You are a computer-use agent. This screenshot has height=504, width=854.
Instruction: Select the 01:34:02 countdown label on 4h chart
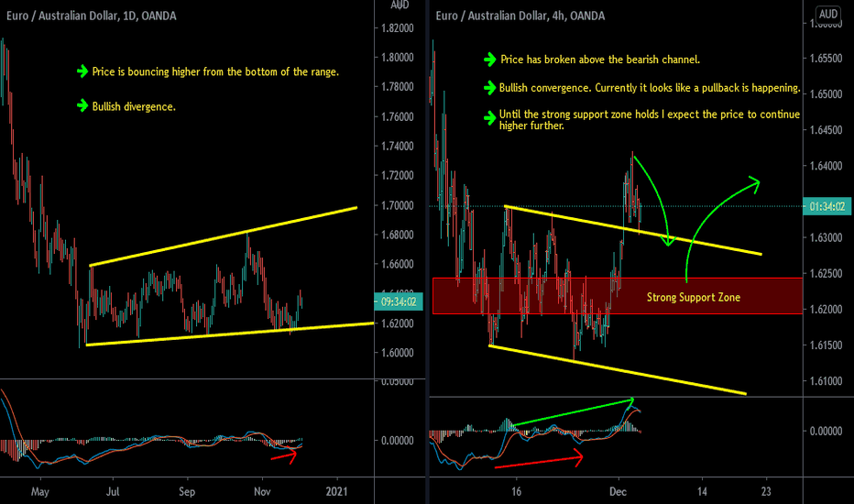[x=827, y=206]
